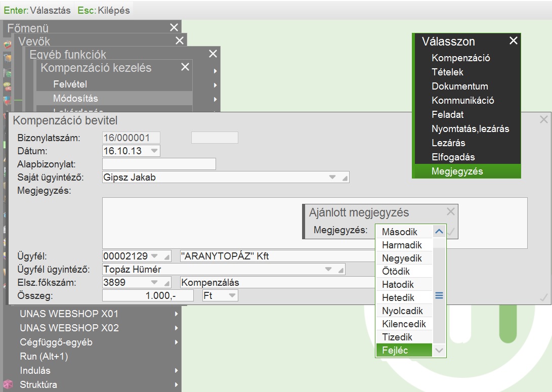Select Harmadik from the Megjegyzés list
Screen dimensions: 552x392
coord(402,245)
